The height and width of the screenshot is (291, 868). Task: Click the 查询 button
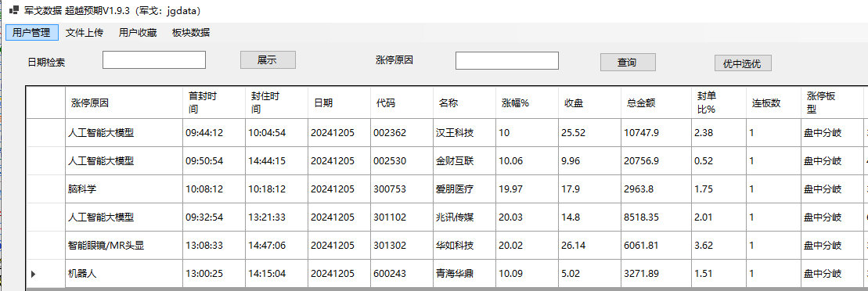point(628,63)
